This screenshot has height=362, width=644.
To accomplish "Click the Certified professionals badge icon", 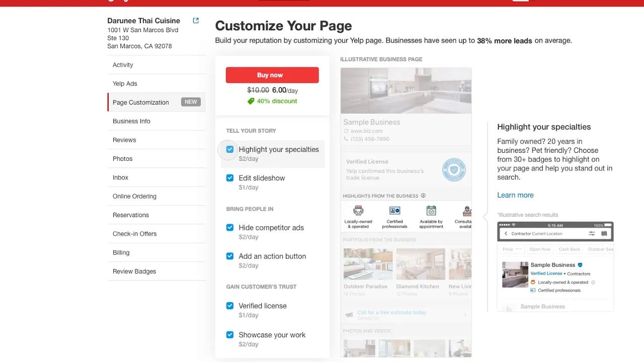I will pyautogui.click(x=394, y=211).
